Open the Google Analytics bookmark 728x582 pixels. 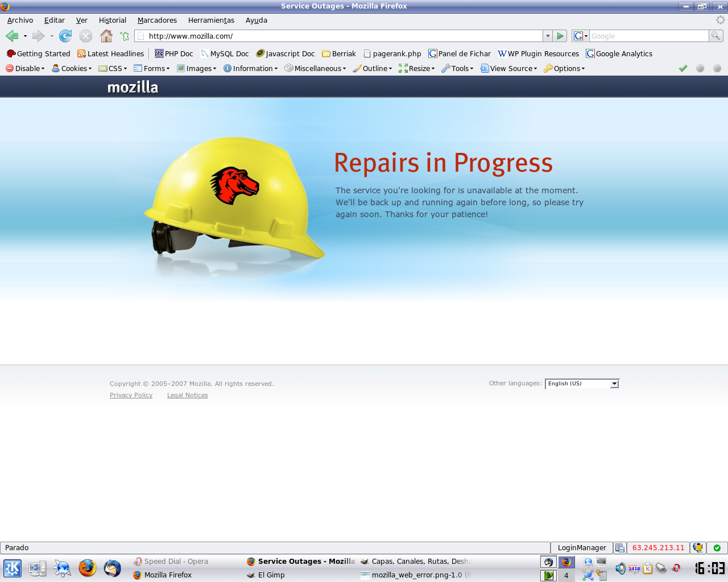pos(619,53)
